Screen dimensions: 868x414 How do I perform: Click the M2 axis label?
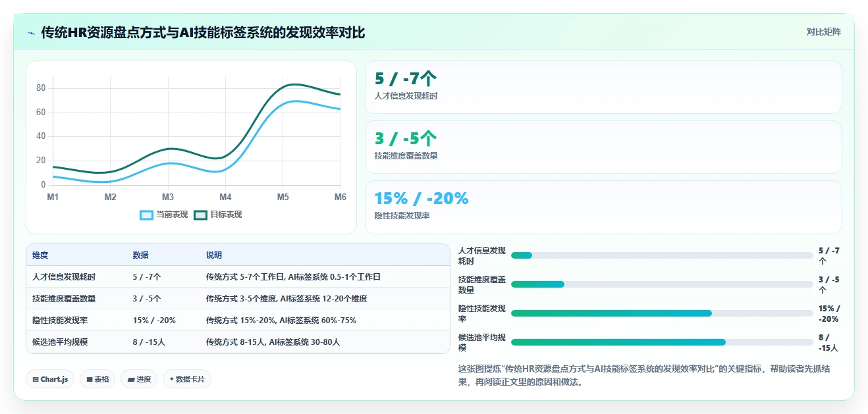point(110,197)
